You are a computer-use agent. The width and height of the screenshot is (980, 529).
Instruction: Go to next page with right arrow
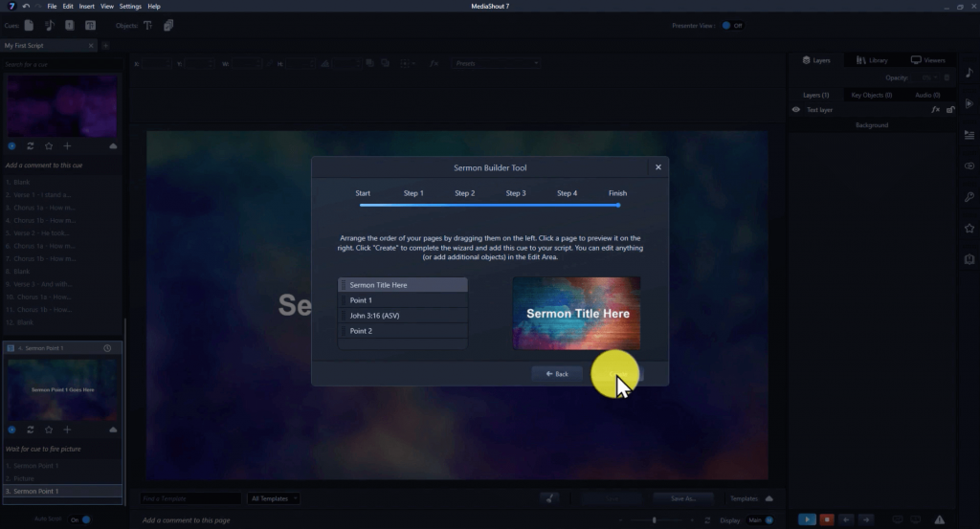866,519
